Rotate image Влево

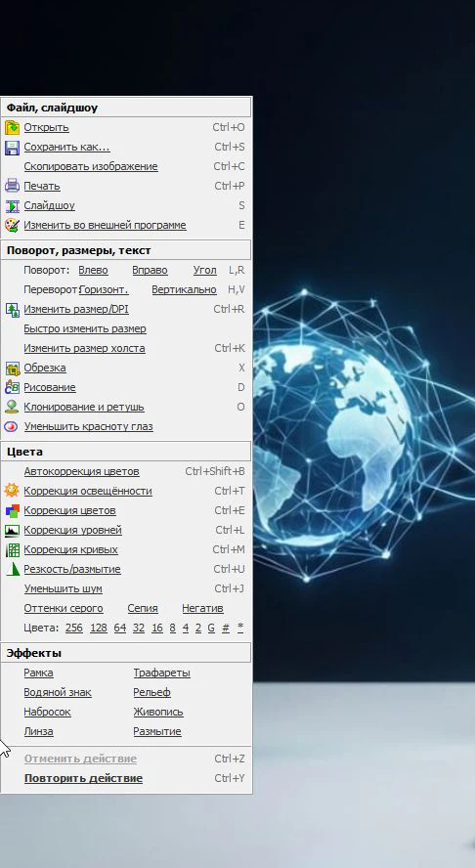click(x=94, y=270)
